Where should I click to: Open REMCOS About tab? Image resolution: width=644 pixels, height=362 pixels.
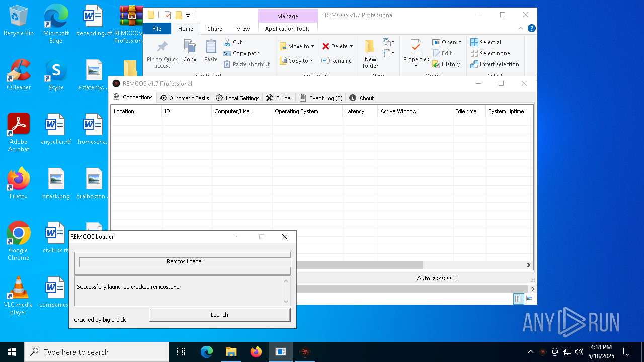(362, 98)
